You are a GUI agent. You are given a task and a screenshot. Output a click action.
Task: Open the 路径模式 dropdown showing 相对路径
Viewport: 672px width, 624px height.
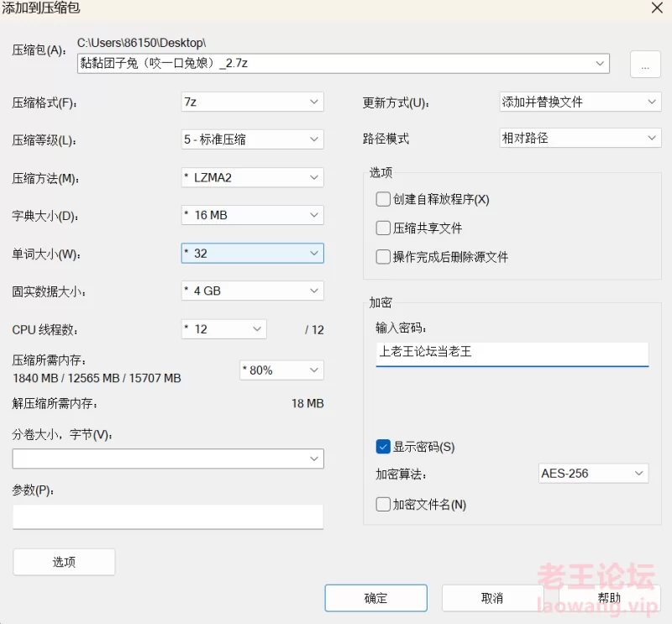click(x=580, y=138)
